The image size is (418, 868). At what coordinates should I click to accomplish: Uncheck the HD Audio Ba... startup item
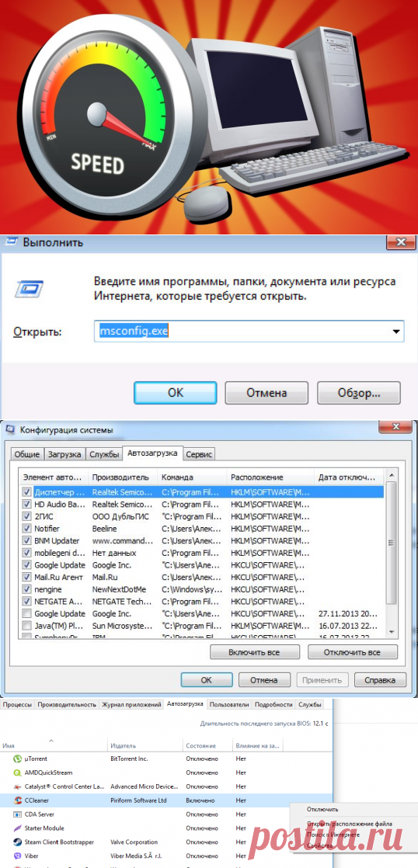pyautogui.click(x=26, y=504)
